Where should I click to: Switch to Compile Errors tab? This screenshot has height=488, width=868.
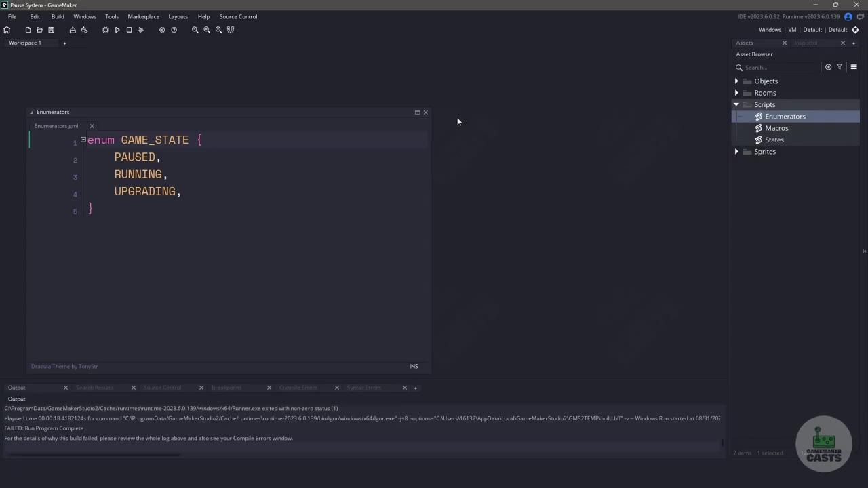(x=298, y=388)
